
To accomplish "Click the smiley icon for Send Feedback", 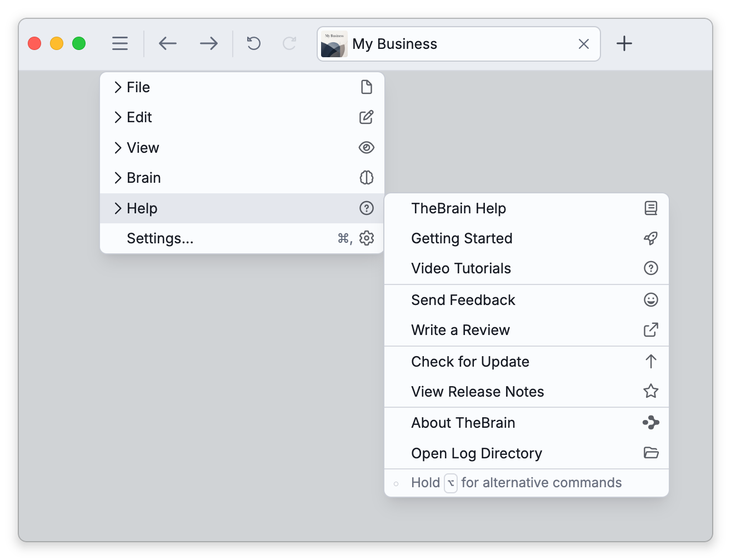I will coord(651,300).
